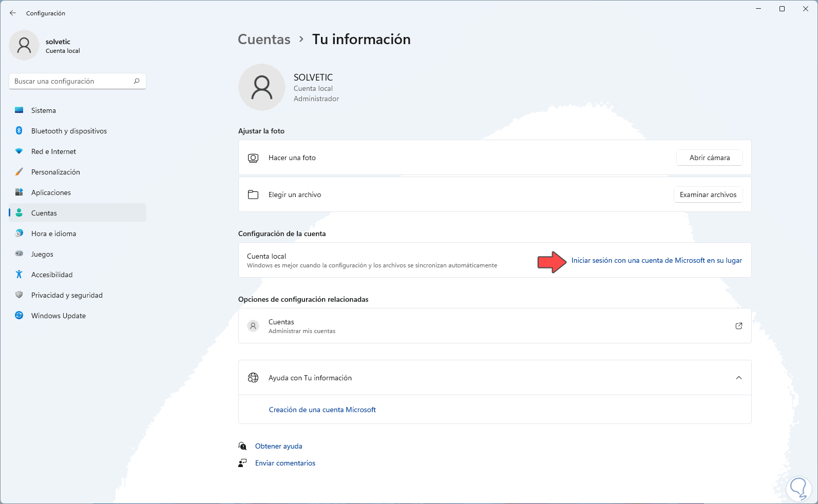This screenshot has height=504, width=818.
Task: Select Personalización in the sidebar
Action: [78, 172]
